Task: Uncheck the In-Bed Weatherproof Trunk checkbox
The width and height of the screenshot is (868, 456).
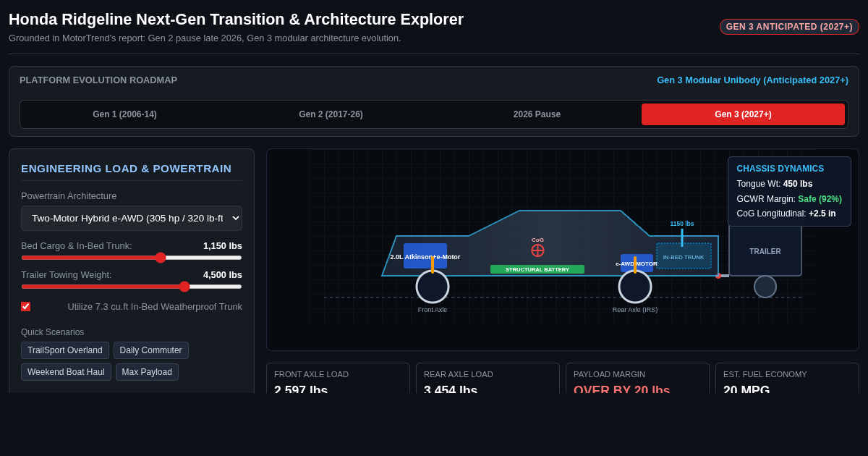Action: 25,306
